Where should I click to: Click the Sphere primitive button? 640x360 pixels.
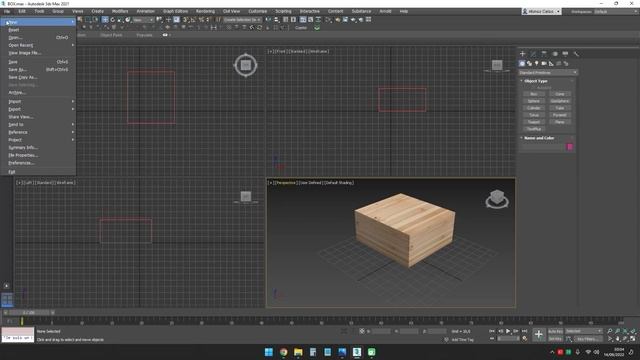click(533, 101)
